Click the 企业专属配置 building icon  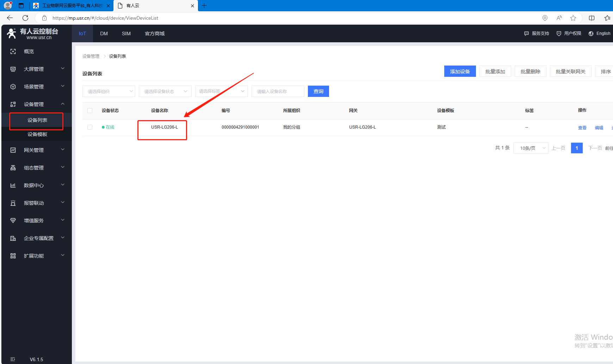[x=13, y=238]
